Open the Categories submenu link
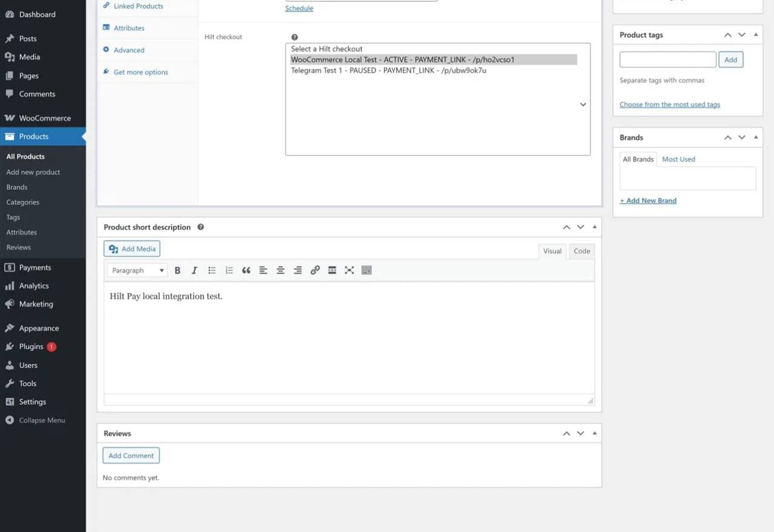The image size is (774, 532). tap(23, 203)
